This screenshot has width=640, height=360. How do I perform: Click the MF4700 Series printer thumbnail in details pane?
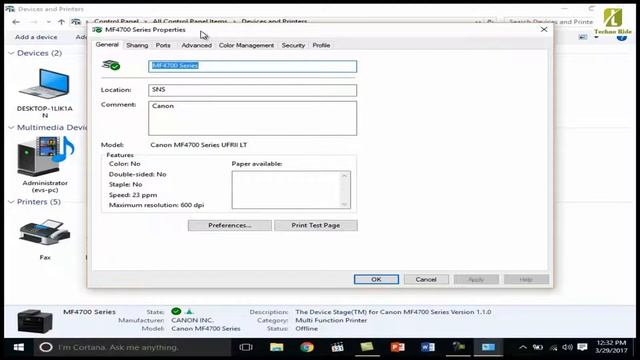(35, 321)
